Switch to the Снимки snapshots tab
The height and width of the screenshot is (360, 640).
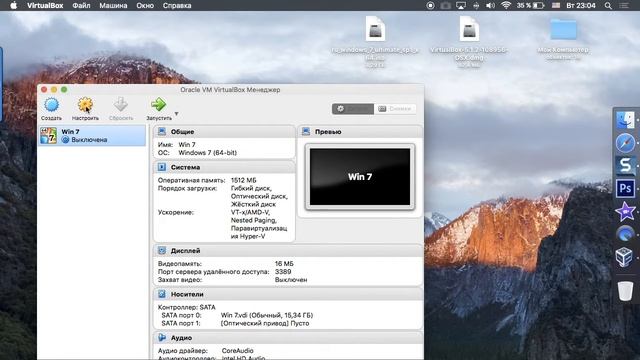pyautogui.click(x=395, y=109)
